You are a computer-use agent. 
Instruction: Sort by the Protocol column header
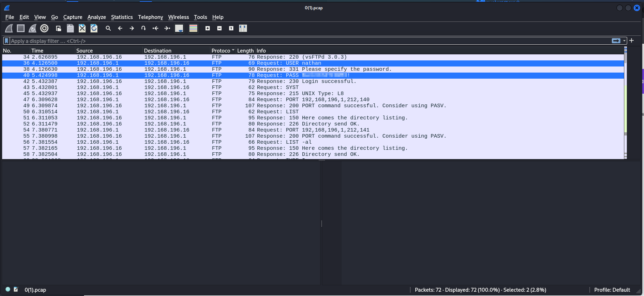pyautogui.click(x=221, y=51)
